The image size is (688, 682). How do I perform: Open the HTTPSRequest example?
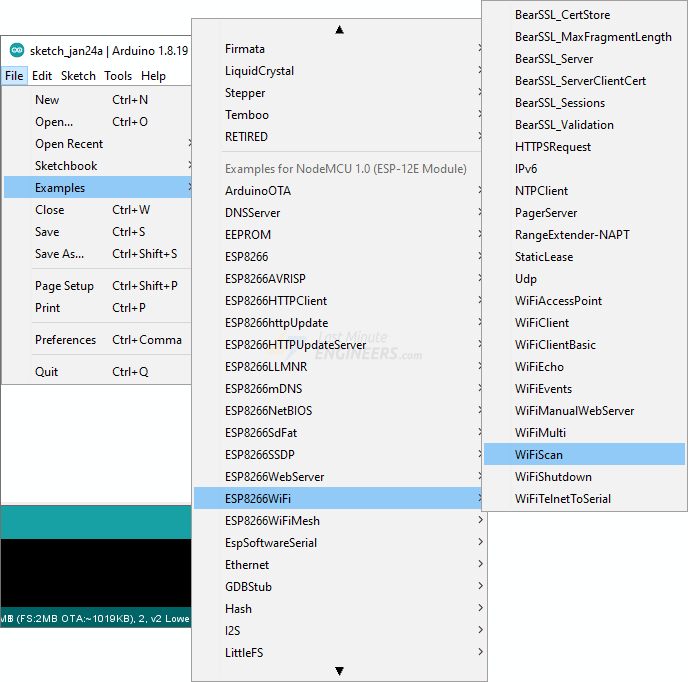pyautogui.click(x=552, y=147)
